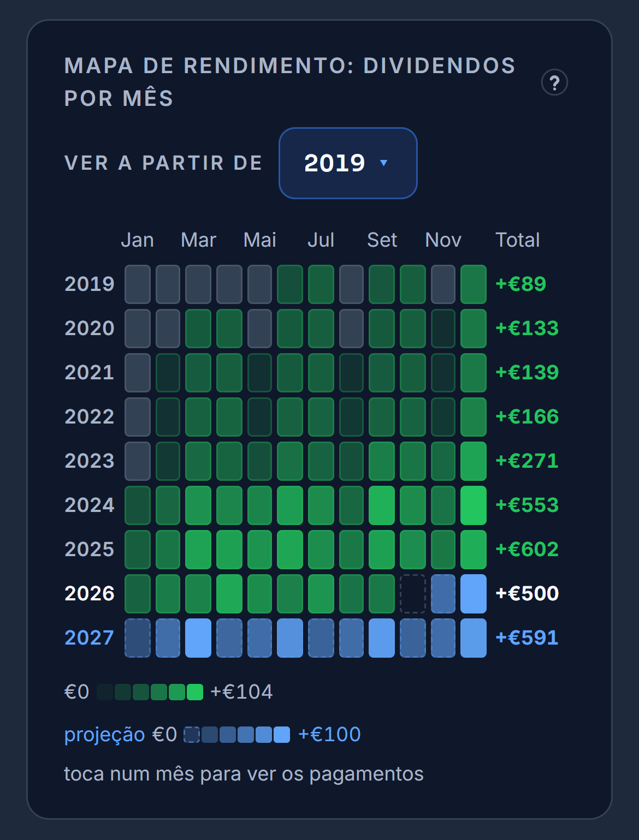
Task: Click the Total column header
Action: tap(517, 240)
